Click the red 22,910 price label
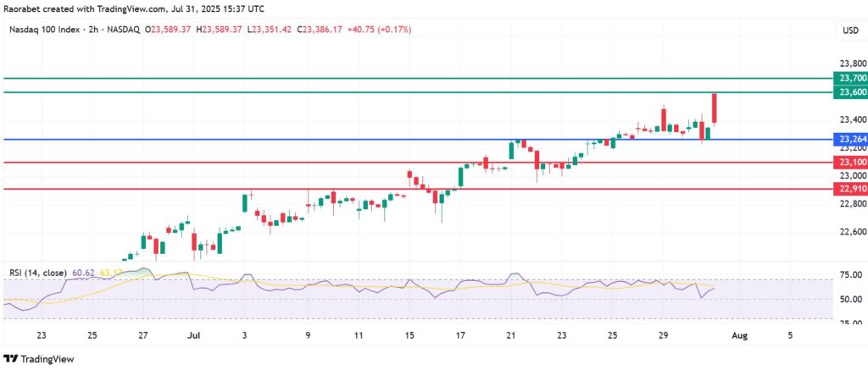The height and width of the screenshot is (370, 868). [849, 189]
